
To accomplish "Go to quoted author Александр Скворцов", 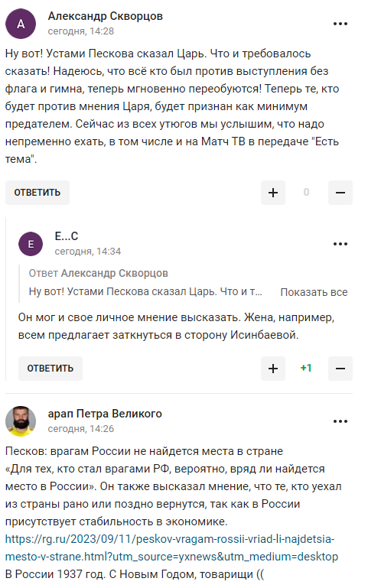I will (x=115, y=274).
